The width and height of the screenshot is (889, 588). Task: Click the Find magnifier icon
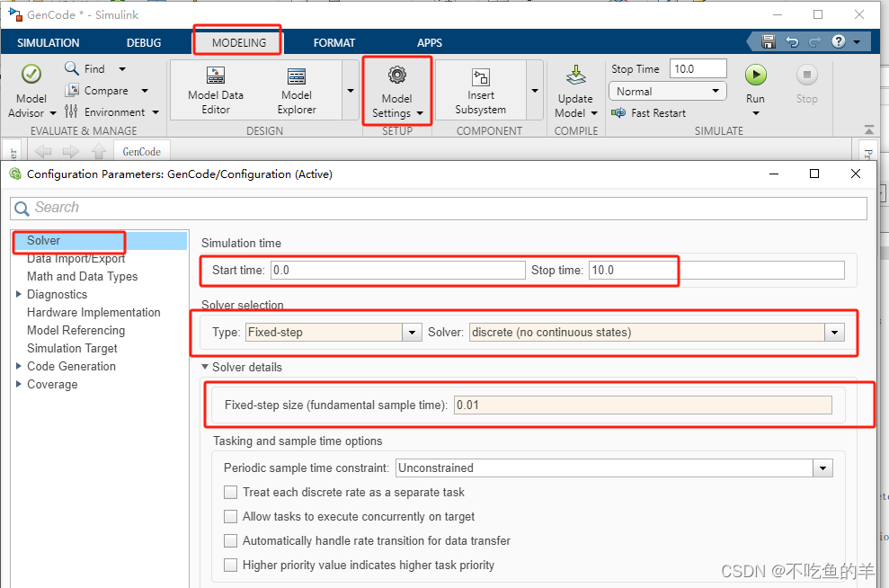coord(71,68)
